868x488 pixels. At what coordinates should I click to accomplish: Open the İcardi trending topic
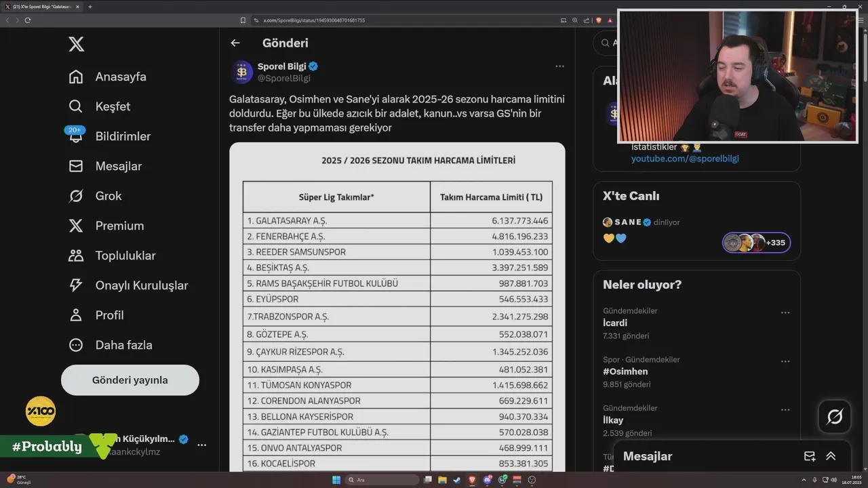coord(615,323)
